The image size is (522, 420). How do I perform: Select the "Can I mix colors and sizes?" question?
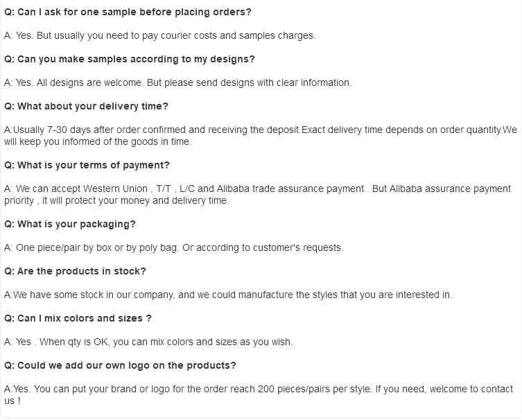click(x=78, y=318)
